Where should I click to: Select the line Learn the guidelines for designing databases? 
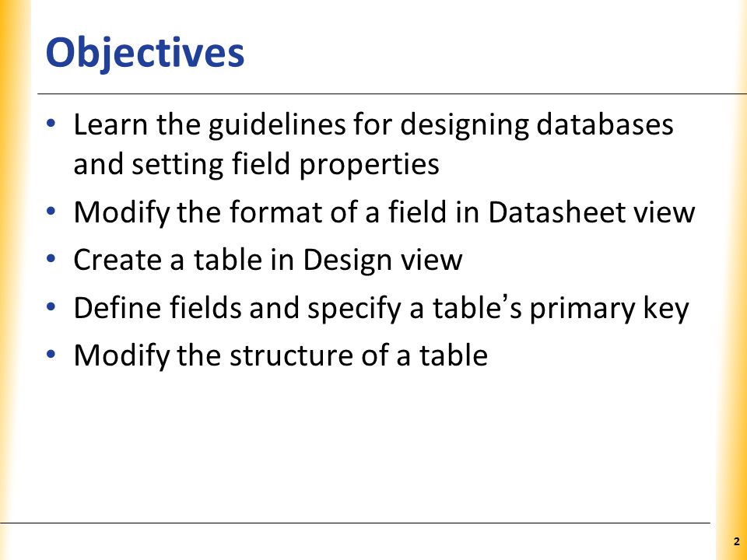(373, 125)
